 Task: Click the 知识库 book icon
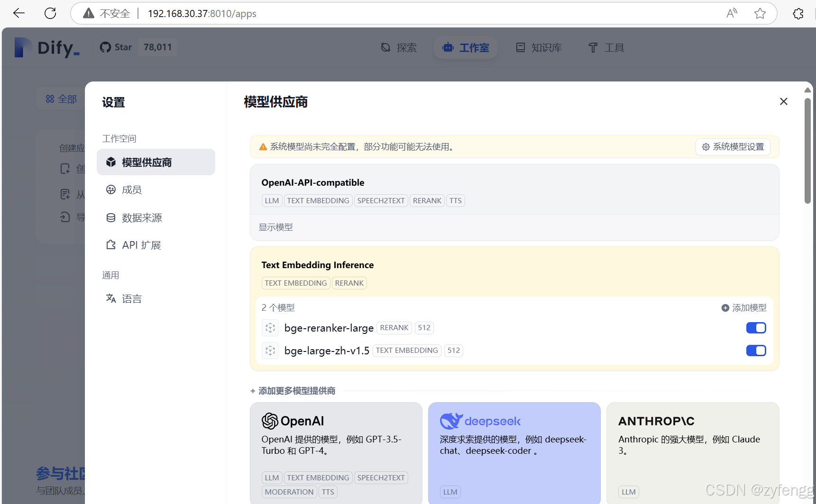click(521, 47)
